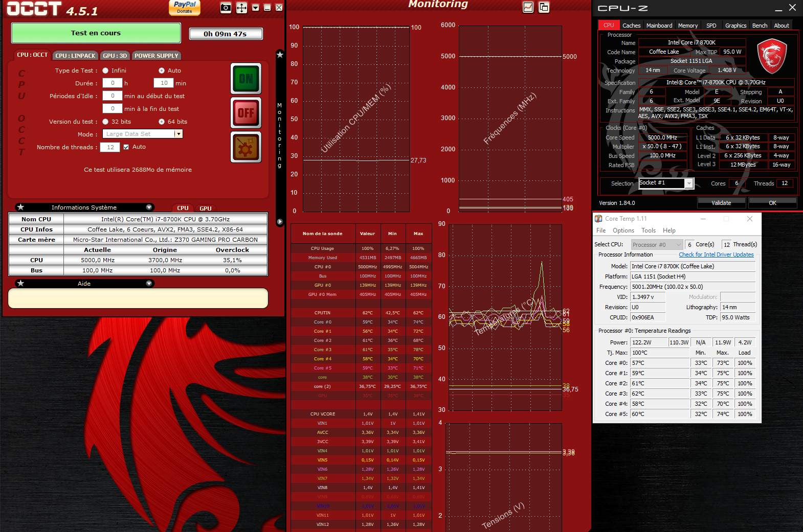Open Bench tab in CPU-Z
Image resolution: width=803 pixels, height=532 pixels.
point(760,26)
